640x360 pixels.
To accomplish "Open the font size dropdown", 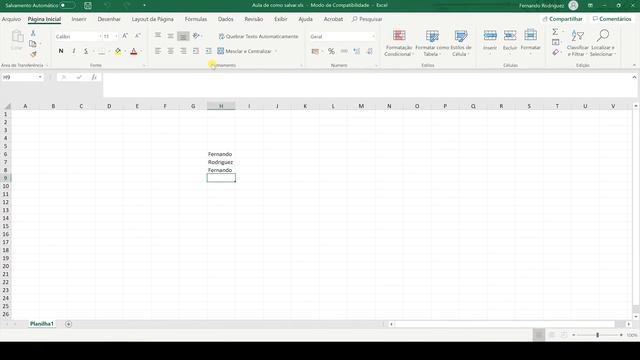I will pyautogui.click(x=116, y=36).
